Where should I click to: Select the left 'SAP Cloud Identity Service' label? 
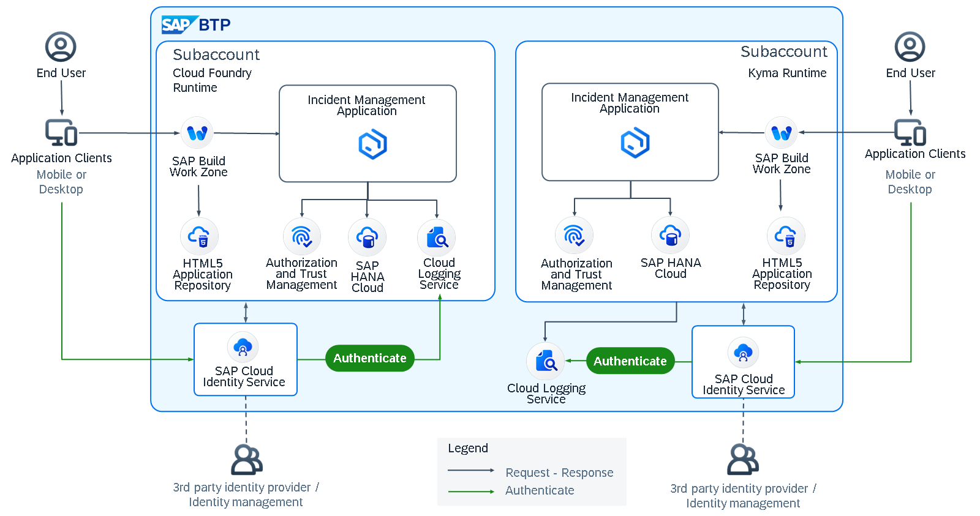tap(244, 376)
